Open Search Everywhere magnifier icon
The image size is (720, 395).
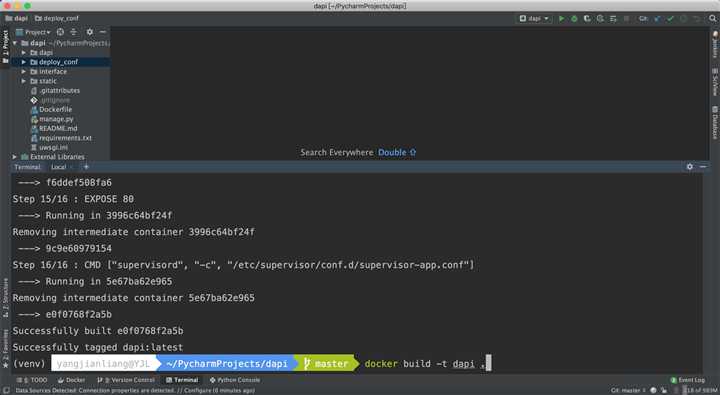pyautogui.click(x=712, y=18)
